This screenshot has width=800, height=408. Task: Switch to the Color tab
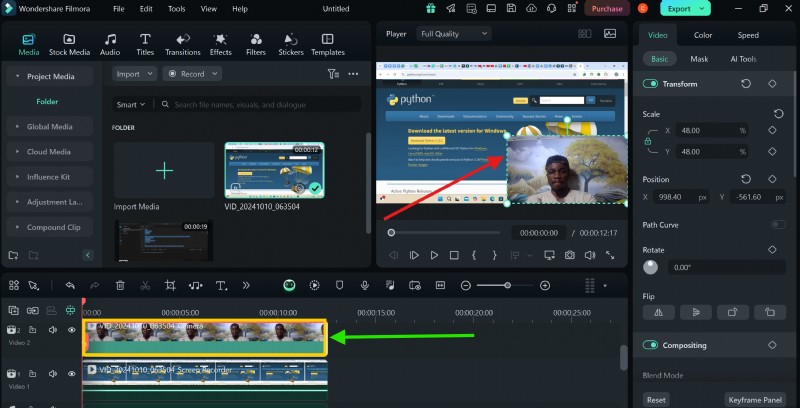coord(703,35)
